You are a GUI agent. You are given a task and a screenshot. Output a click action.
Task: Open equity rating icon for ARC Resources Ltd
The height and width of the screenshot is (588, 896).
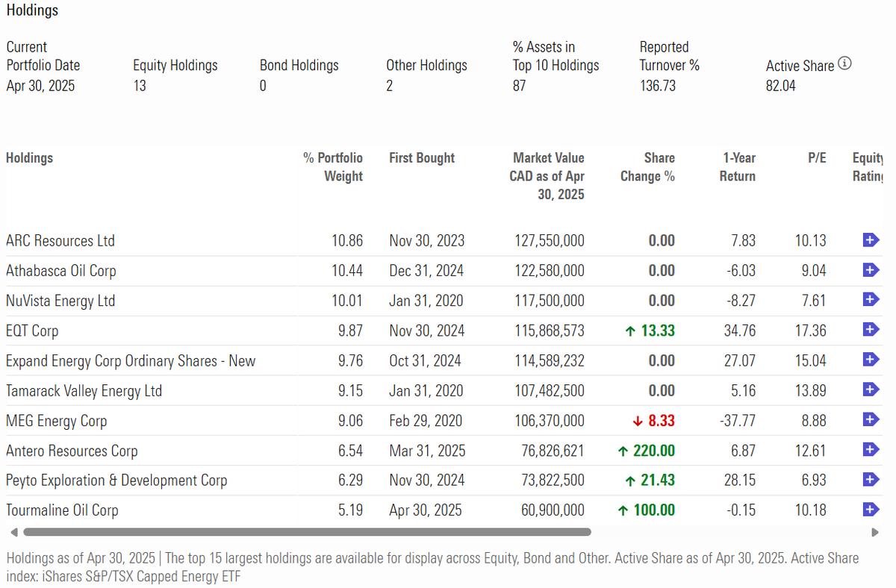pyautogui.click(x=871, y=240)
